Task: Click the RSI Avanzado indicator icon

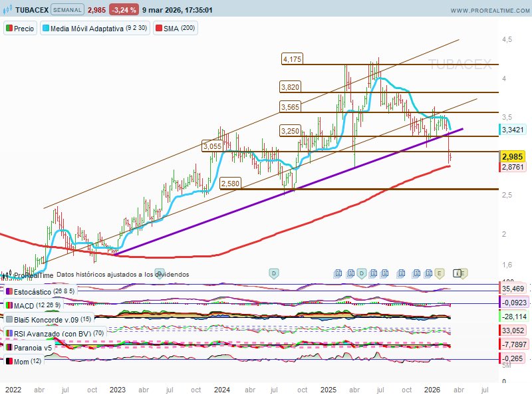Action: coord(9,334)
